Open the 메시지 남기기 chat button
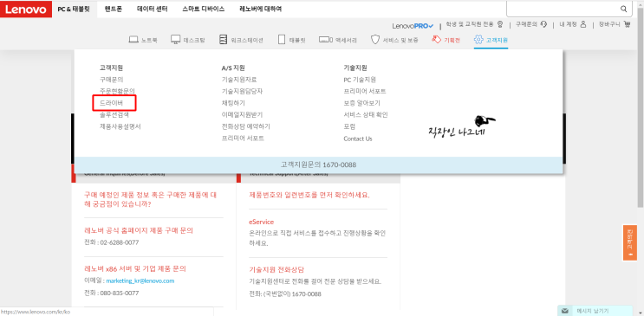Viewport: 644px width, 316px height. (x=595, y=311)
